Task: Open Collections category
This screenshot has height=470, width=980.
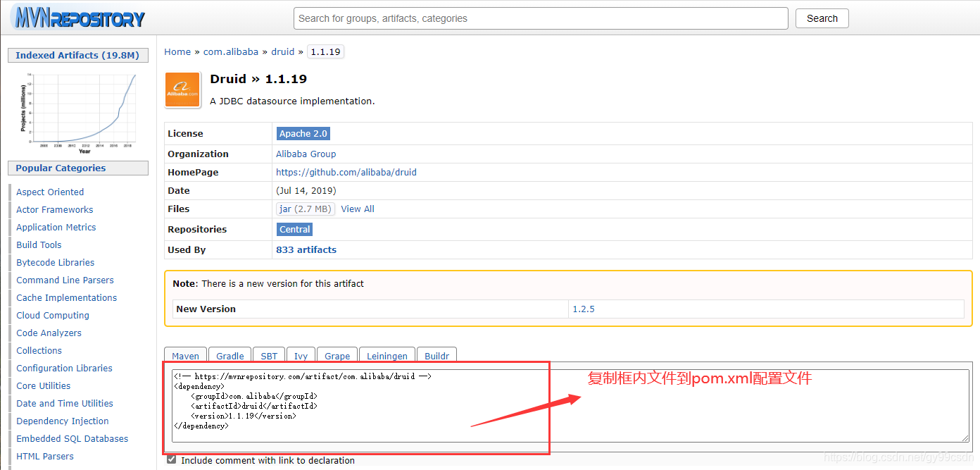Action: pos(39,350)
